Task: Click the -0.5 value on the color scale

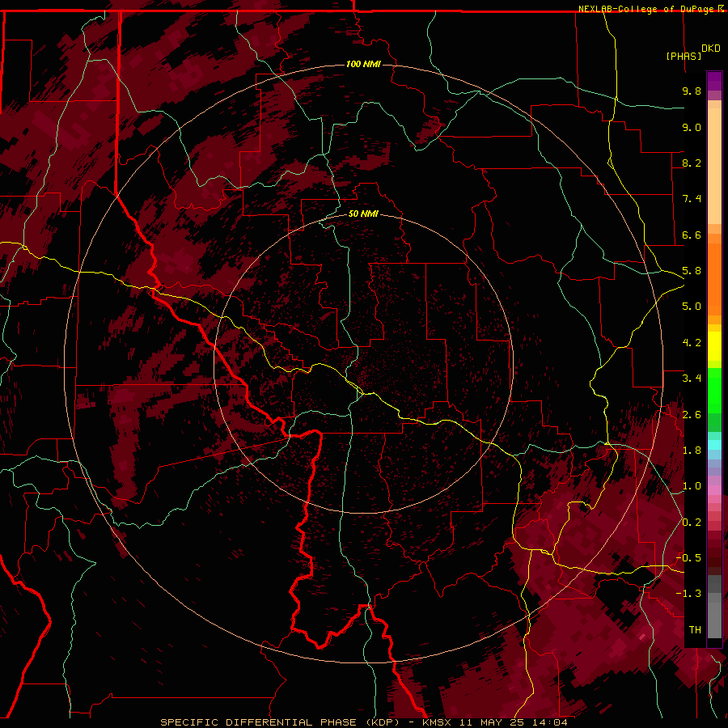Action: 688,558
